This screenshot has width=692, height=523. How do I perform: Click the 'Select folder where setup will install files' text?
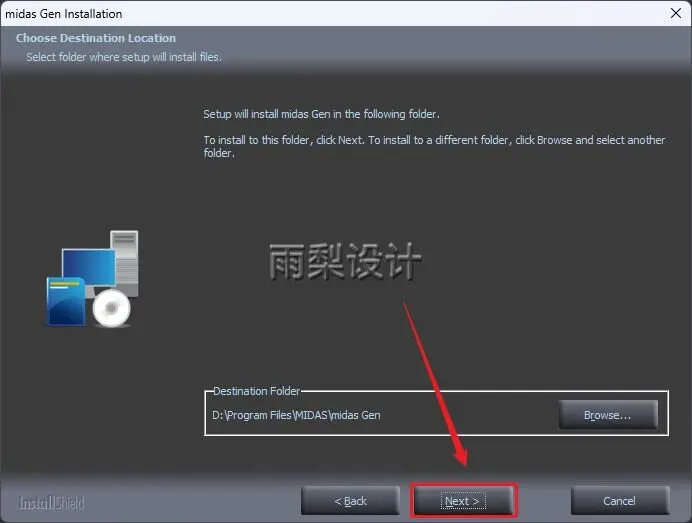click(x=124, y=57)
